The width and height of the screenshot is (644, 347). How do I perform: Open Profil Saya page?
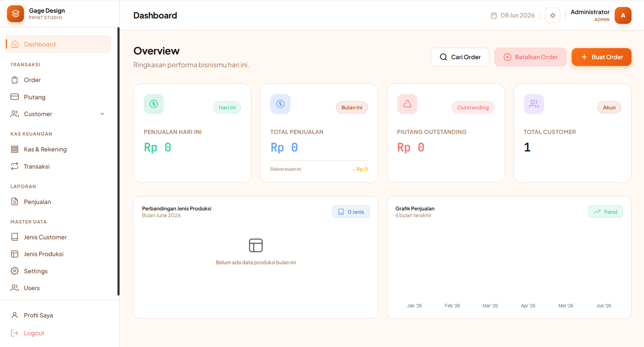pyautogui.click(x=58, y=315)
